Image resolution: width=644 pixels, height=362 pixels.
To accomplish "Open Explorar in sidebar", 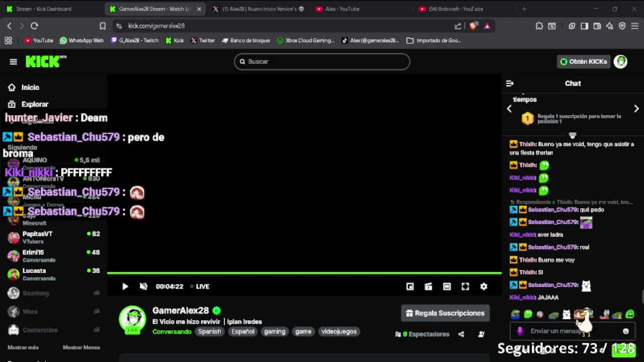I will tap(35, 104).
